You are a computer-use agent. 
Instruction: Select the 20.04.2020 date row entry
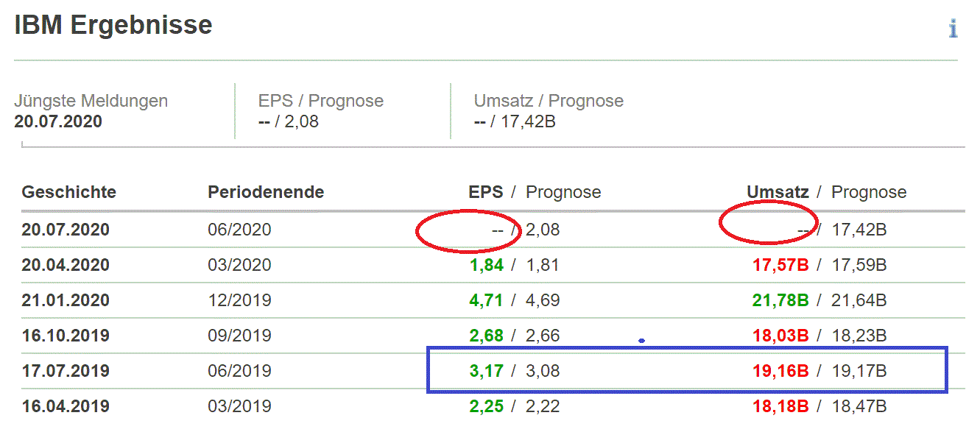click(x=66, y=265)
